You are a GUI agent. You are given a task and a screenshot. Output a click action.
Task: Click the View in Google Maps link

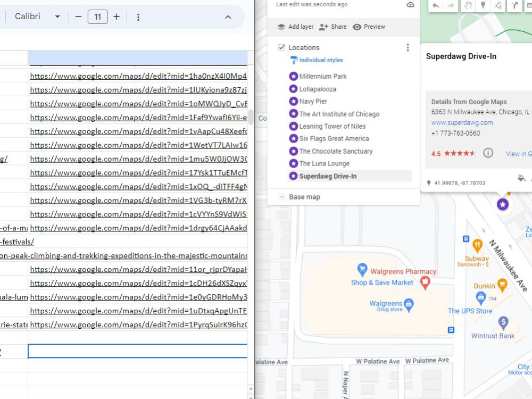point(519,154)
